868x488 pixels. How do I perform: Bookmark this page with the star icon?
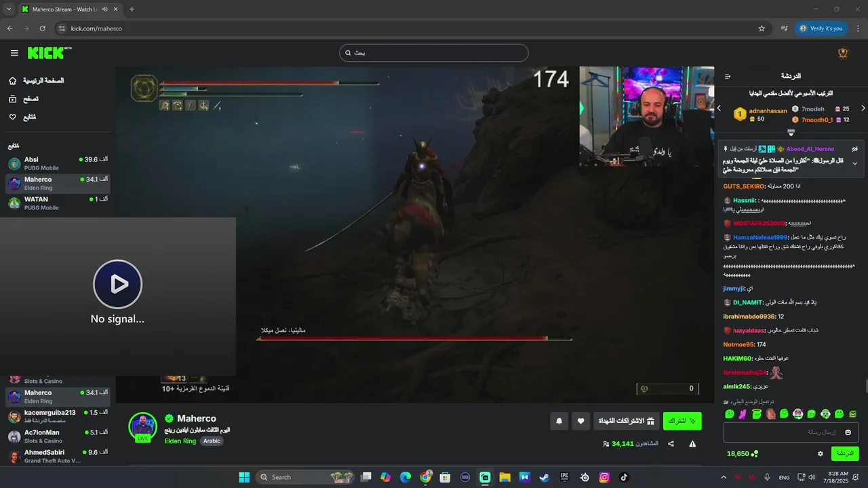(x=762, y=28)
